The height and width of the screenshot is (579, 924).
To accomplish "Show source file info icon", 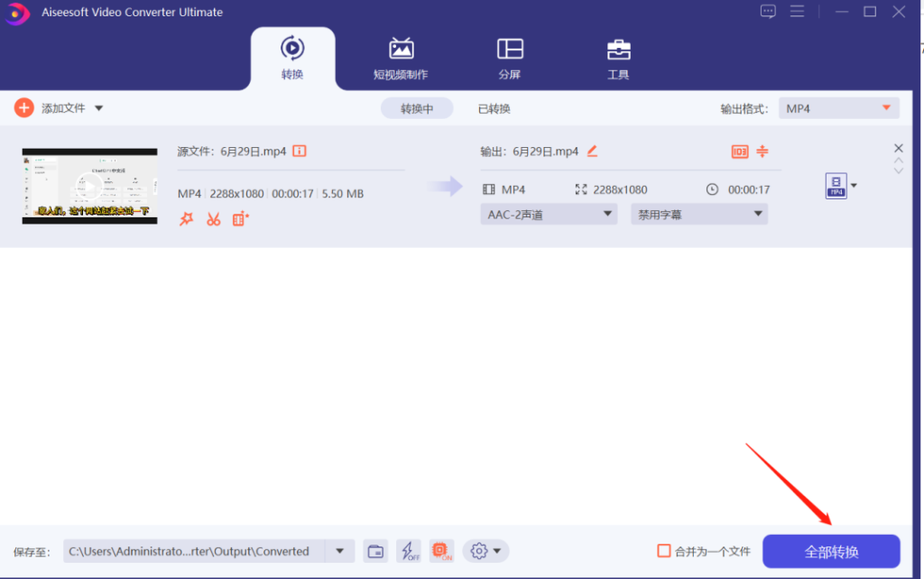I will tap(300, 152).
